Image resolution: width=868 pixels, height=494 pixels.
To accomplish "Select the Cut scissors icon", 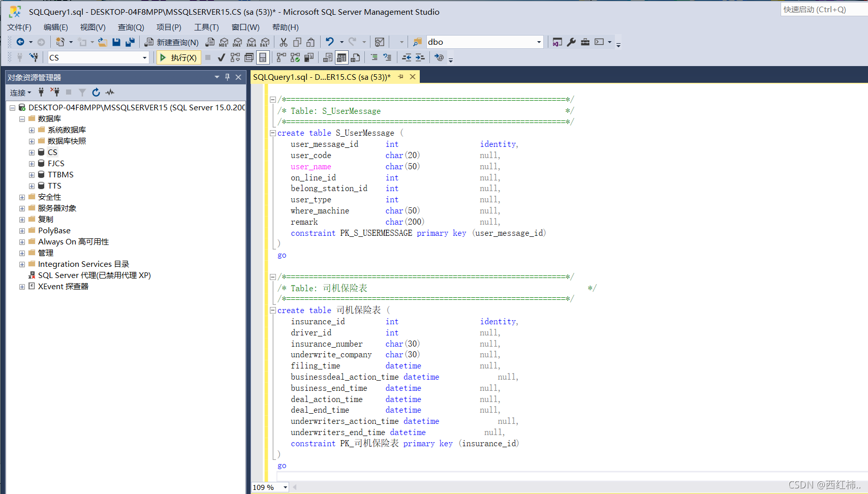I will pos(283,42).
